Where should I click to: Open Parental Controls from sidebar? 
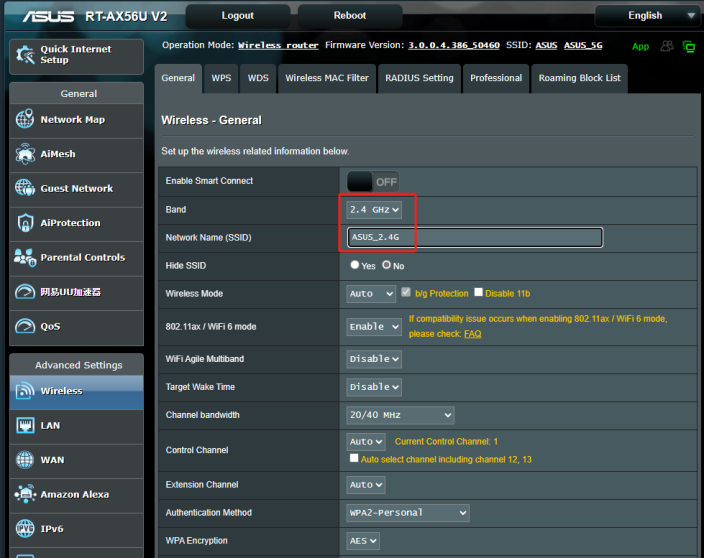click(x=77, y=258)
